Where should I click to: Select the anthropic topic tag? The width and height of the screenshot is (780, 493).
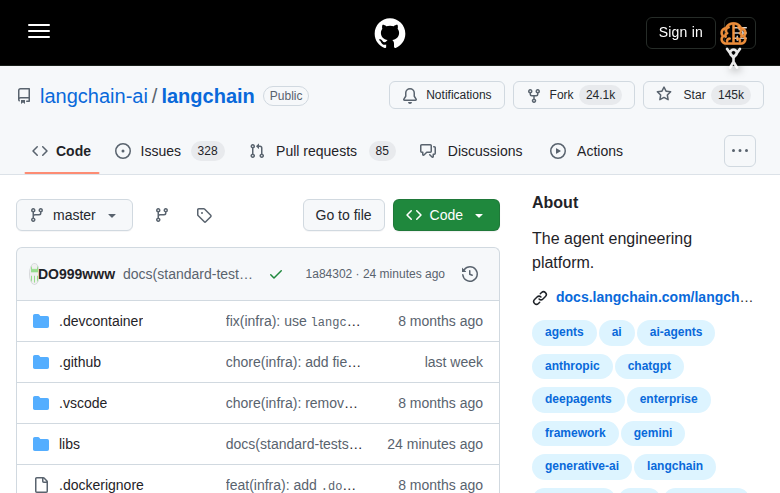tap(572, 366)
